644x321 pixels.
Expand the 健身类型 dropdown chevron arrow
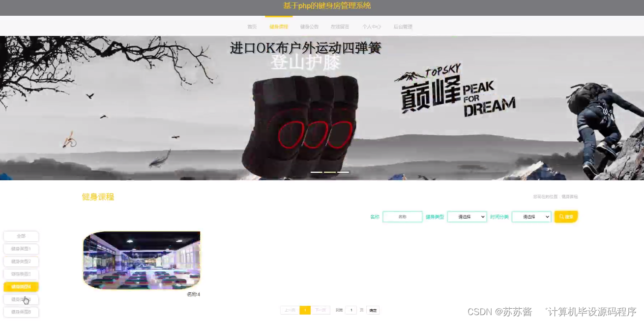pyautogui.click(x=482, y=216)
